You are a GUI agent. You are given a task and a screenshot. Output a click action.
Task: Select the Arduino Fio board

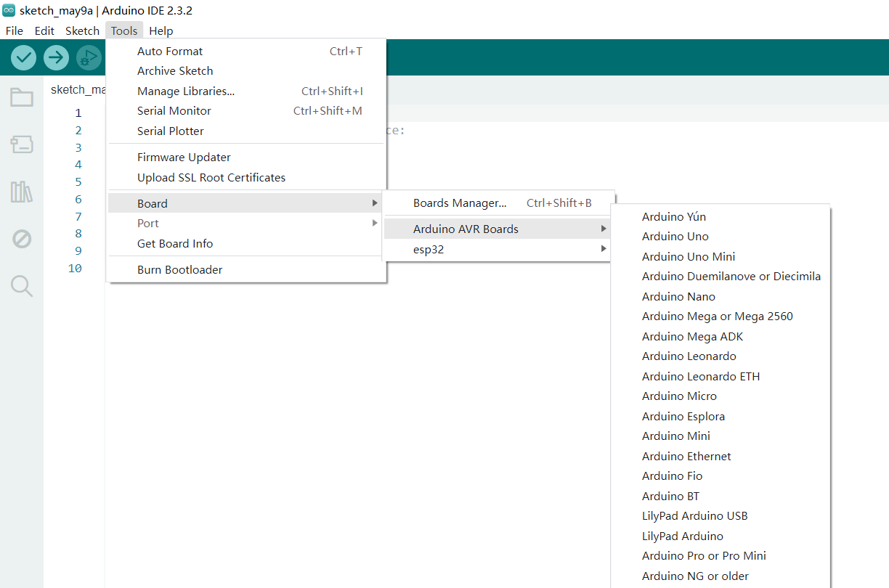pyautogui.click(x=720, y=476)
